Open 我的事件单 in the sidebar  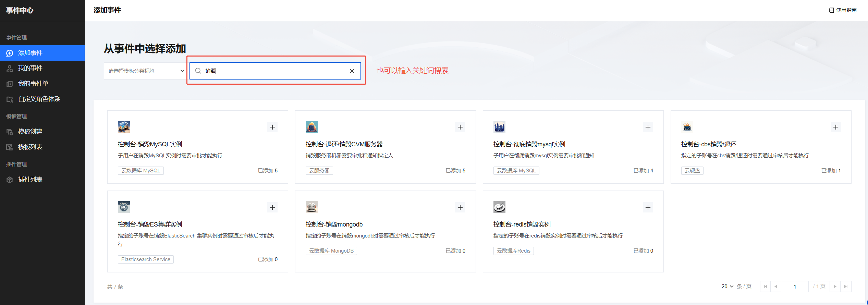coord(42,84)
